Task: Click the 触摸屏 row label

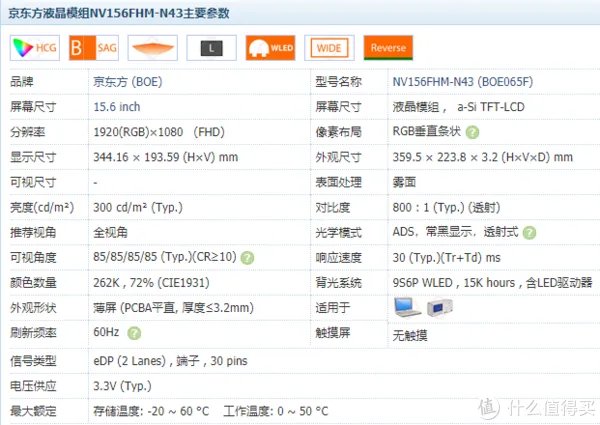Action: point(333,332)
